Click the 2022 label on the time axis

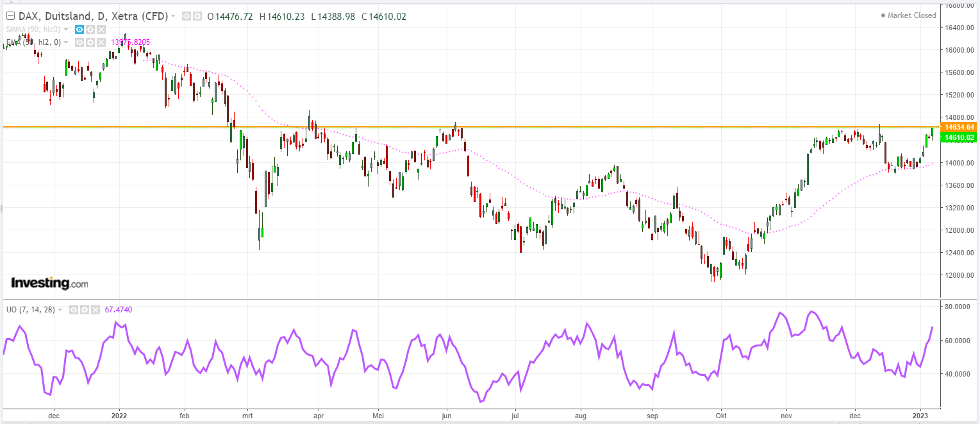coord(120,415)
